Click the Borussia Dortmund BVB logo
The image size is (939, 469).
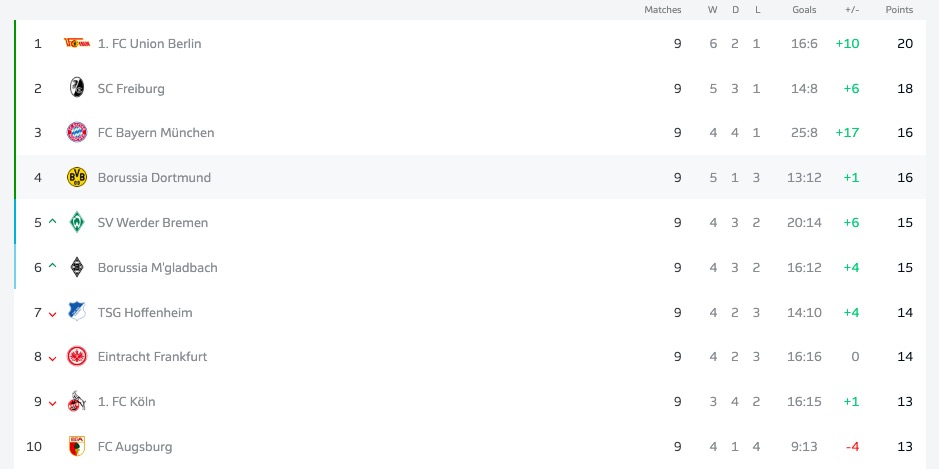(76, 177)
